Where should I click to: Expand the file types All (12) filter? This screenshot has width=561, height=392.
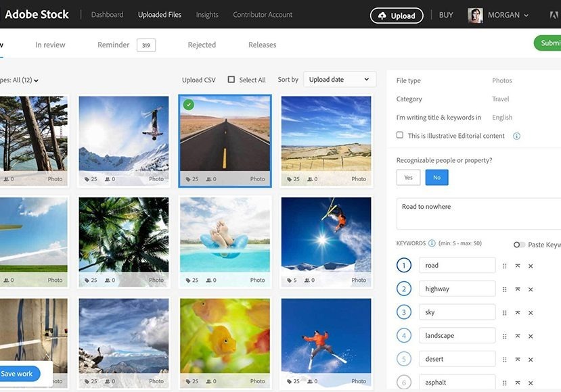click(x=20, y=80)
